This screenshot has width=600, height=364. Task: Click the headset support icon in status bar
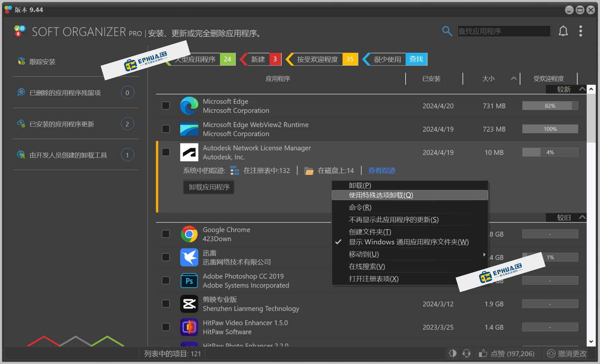click(x=466, y=353)
